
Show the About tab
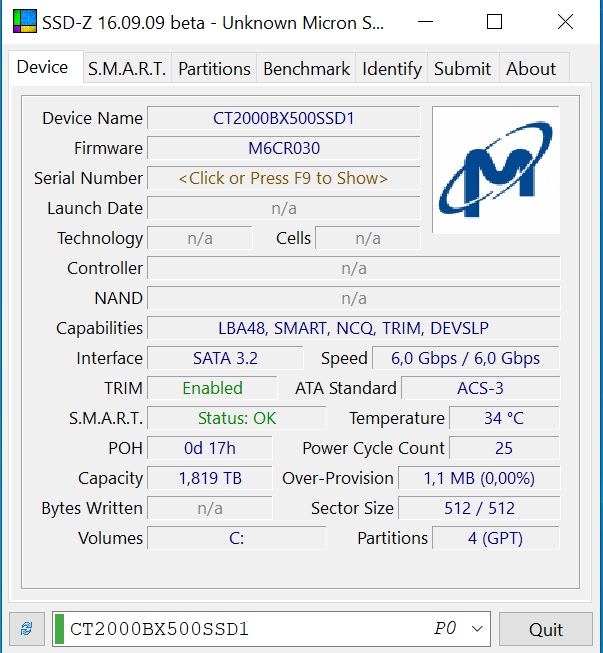[x=531, y=69]
